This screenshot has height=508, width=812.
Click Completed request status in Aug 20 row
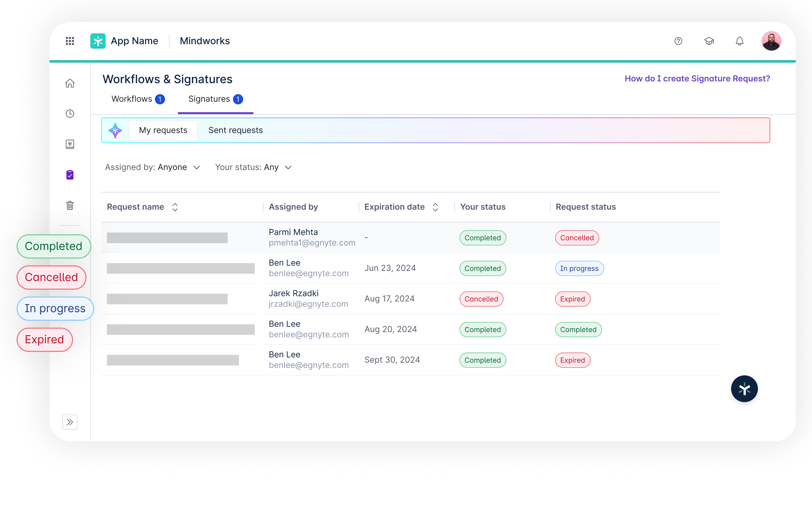pyautogui.click(x=578, y=329)
